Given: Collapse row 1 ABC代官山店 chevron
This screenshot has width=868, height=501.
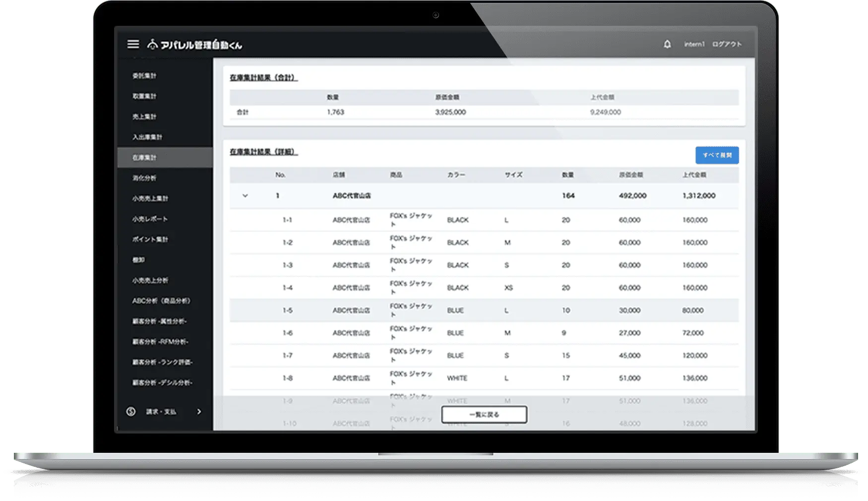Looking at the screenshot, I should pos(245,195).
